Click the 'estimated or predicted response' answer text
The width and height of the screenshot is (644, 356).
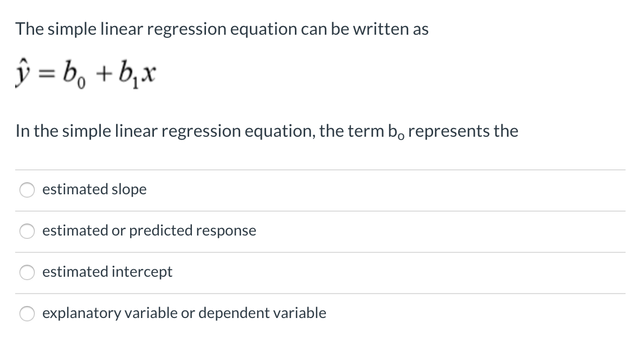tap(149, 231)
